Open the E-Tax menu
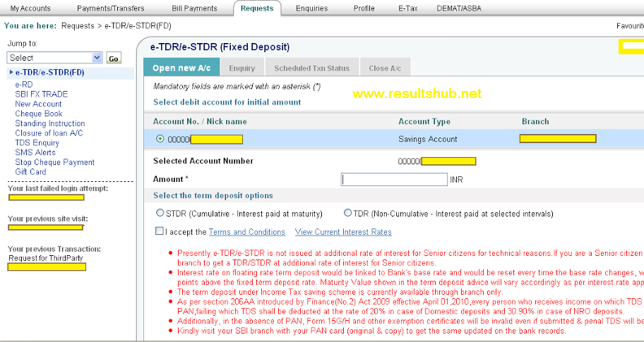644x342 pixels. [x=408, y=8]
